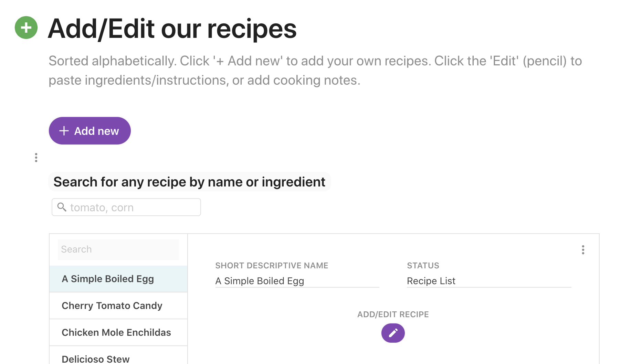Click the magnifying glass search icon
The width and height of the screenshot is (621, 364).
tap(62, 207)
